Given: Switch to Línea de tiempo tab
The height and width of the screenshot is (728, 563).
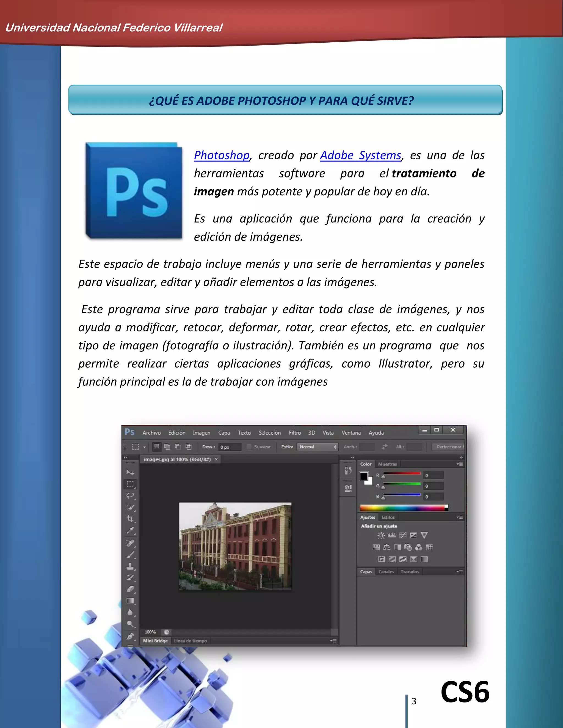Looking at the screenshot, I should click(x=191, y=641).
